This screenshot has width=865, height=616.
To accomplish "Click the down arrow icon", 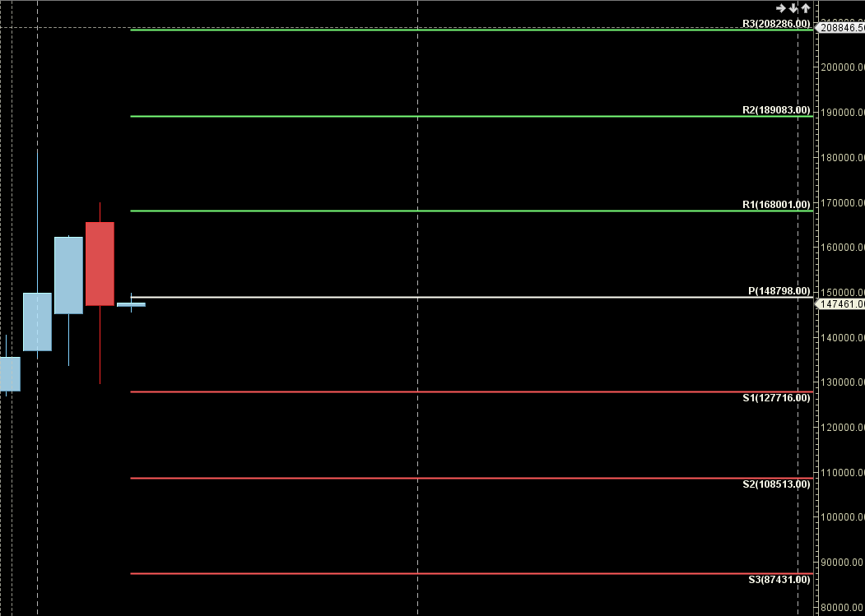I will pyautogui.click(x=793, y=8).
